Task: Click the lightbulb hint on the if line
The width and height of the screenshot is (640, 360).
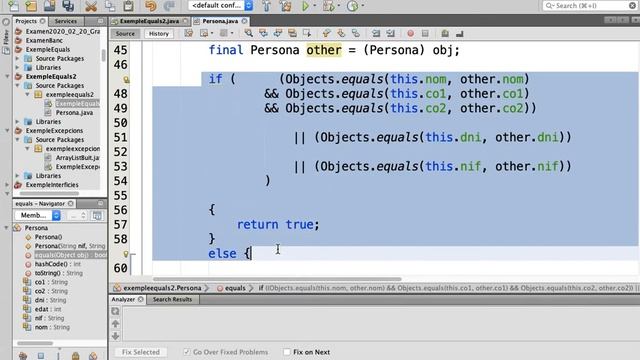Action: [x=126, y=80]
